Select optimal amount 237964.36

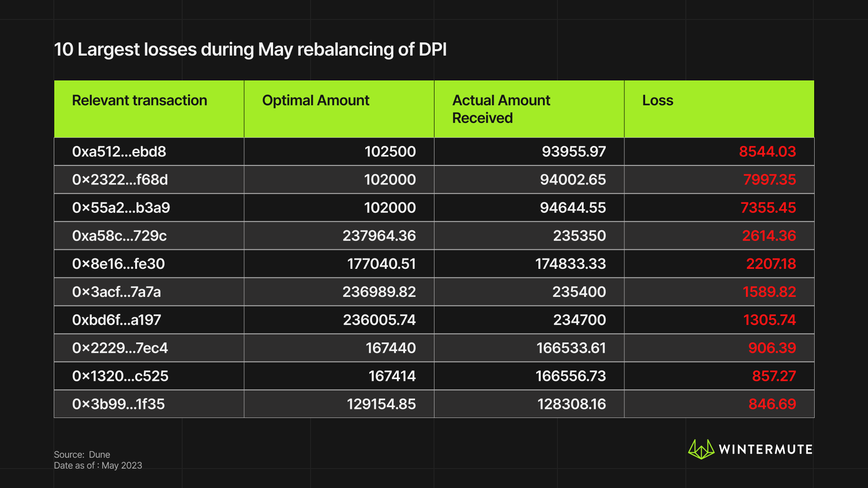(x=379, y=235)
